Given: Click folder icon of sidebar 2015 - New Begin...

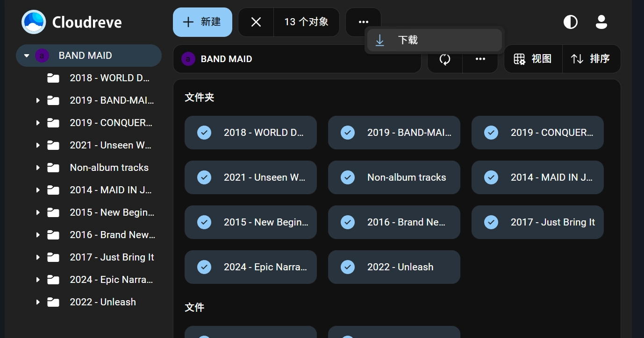Looking at the screenshot, I should [53, 212].
